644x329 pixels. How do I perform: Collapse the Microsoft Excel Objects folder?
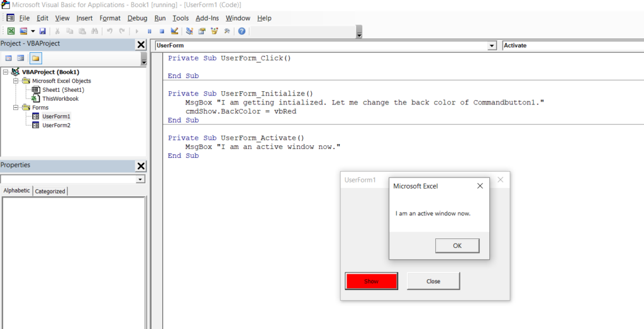[x=16, y=81]
